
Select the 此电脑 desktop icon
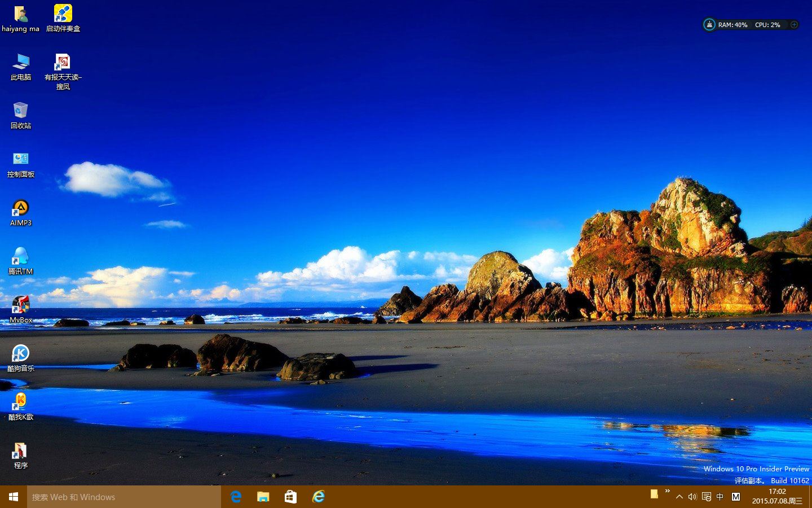(x=21, y=67)
